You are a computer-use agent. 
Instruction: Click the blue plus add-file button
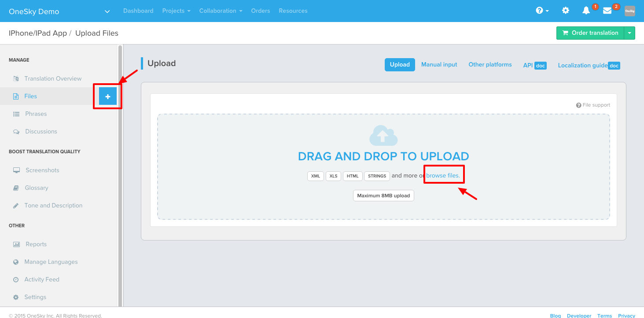tap(108, 96)
